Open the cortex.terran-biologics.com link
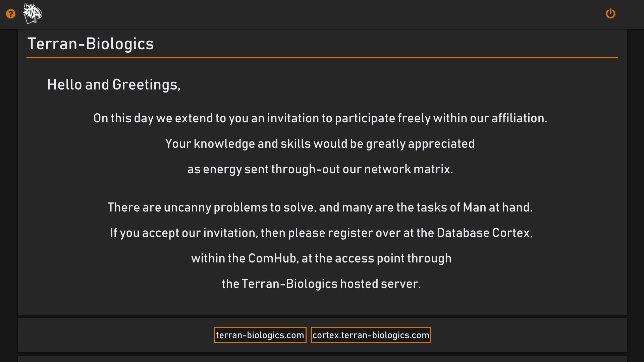 pos(371,335)
